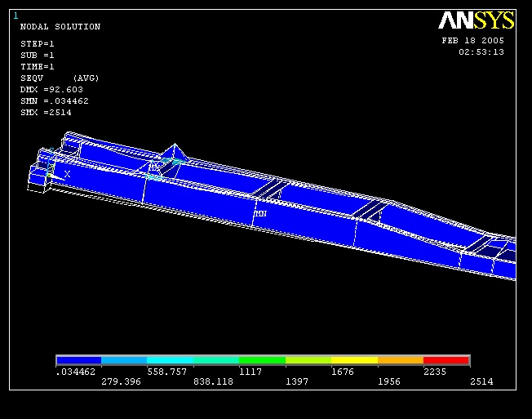
Task: Choose the pure green legend color band
Action: [262, 360]
